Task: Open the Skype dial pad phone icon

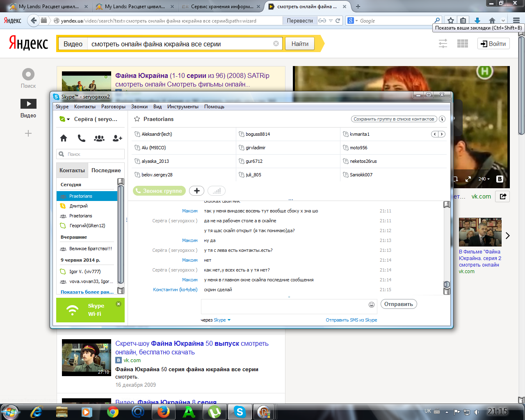Action: (82, 138)
